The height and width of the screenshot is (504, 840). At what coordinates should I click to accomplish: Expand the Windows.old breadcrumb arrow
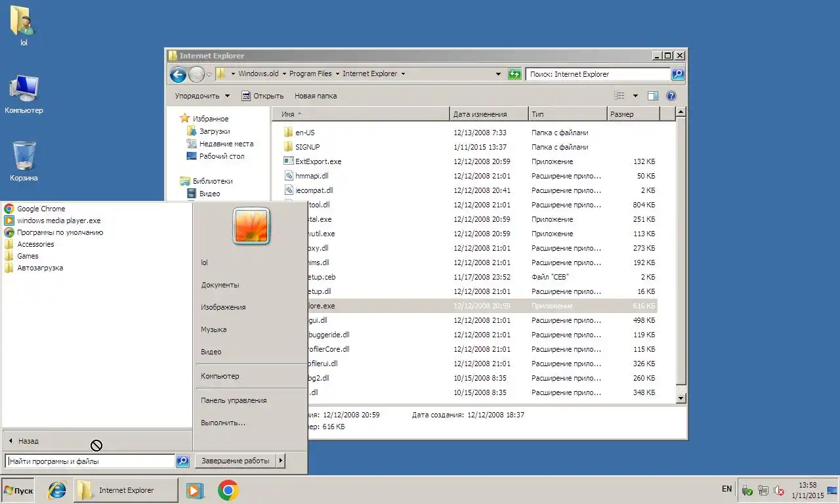283,74
